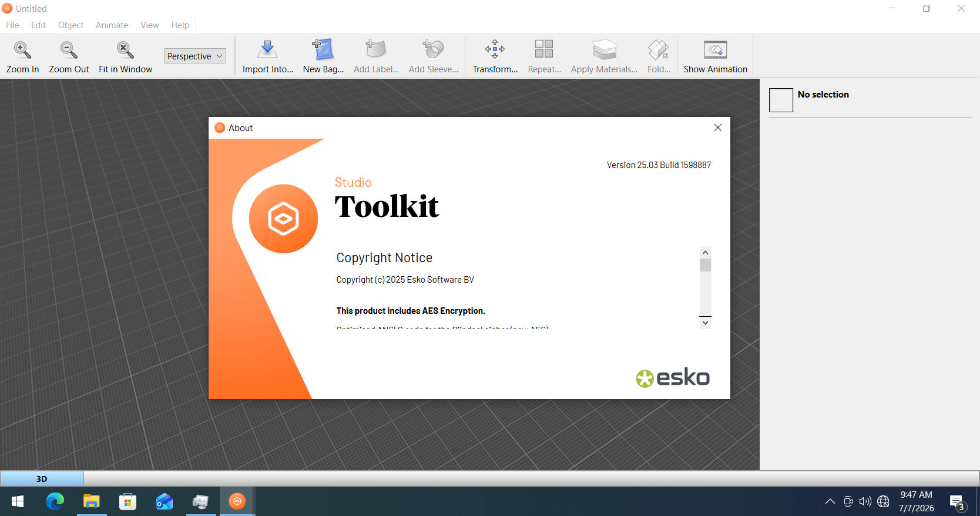
Task: Open the notification center icon
Action: click(x=958, y=502)
